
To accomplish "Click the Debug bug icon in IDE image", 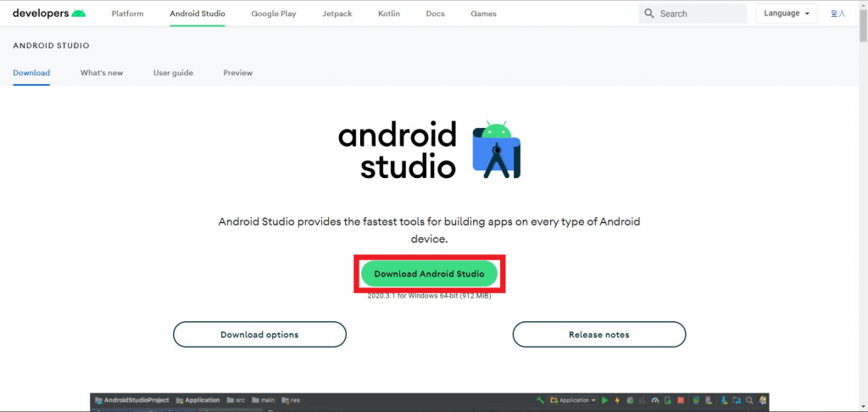I will coord(630,400).
